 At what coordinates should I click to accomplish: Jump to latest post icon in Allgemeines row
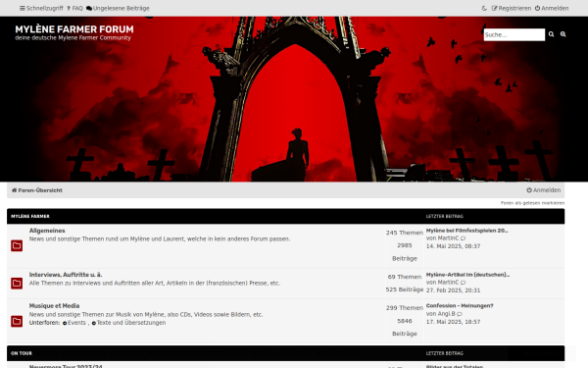464,238
